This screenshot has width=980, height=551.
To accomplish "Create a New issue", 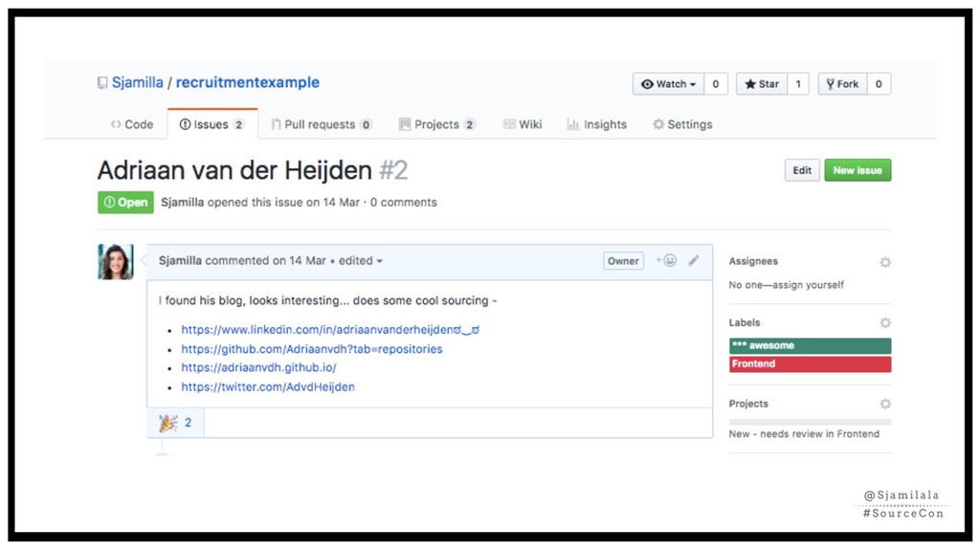I will point(857,170).
